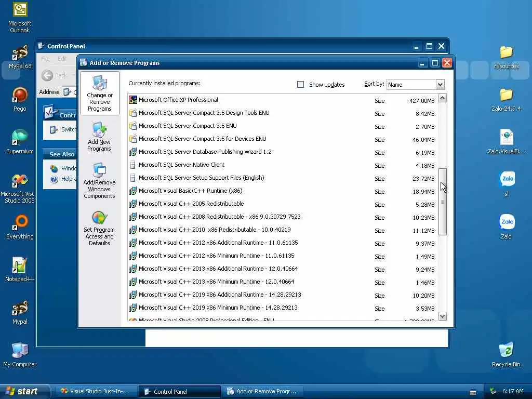The height and width of the screenshot is (399, 532).
Task: Click icon of Visual Basic/C++ Runtime (x86)
Action: (x=133, y=191)
